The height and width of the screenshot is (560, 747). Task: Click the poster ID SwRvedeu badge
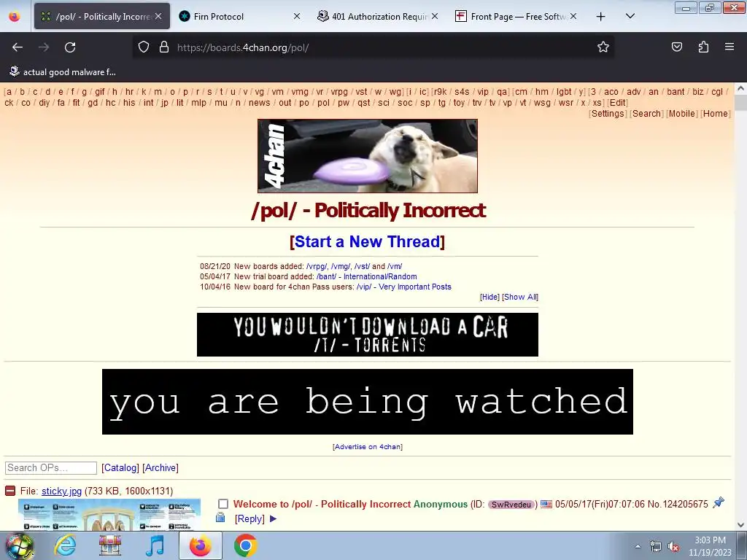[511, 505]
